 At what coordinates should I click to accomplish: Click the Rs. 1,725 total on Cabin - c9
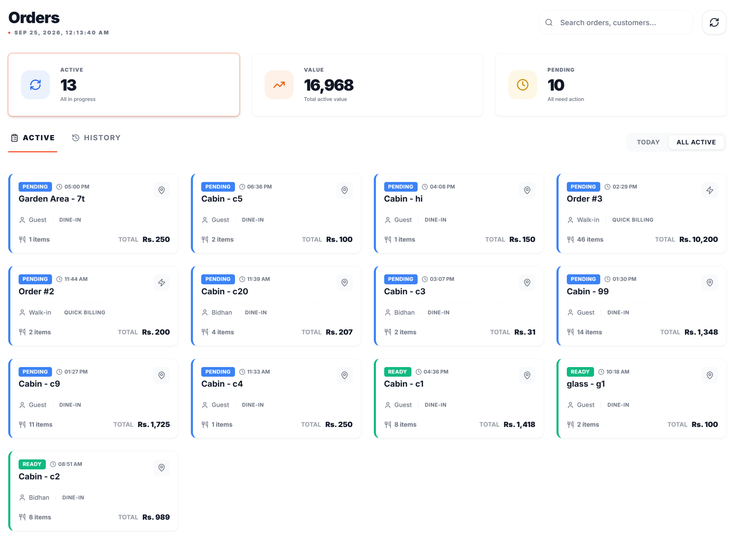(154, 425)
